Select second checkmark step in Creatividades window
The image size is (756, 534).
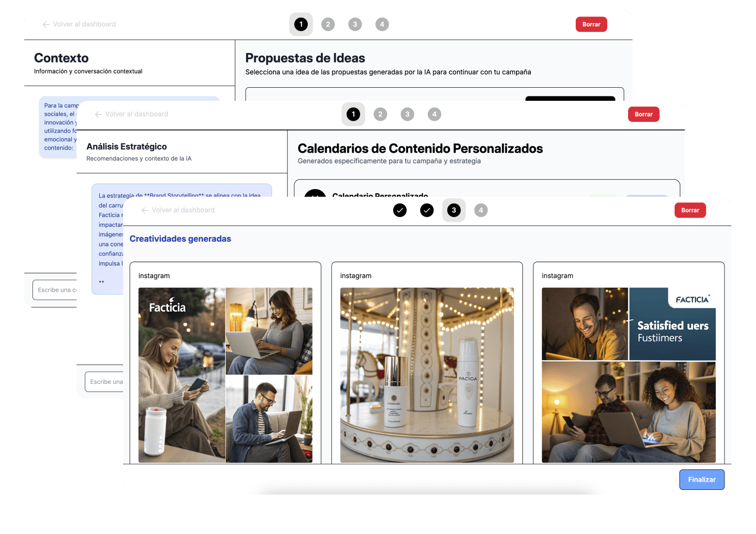coord(427,210)
